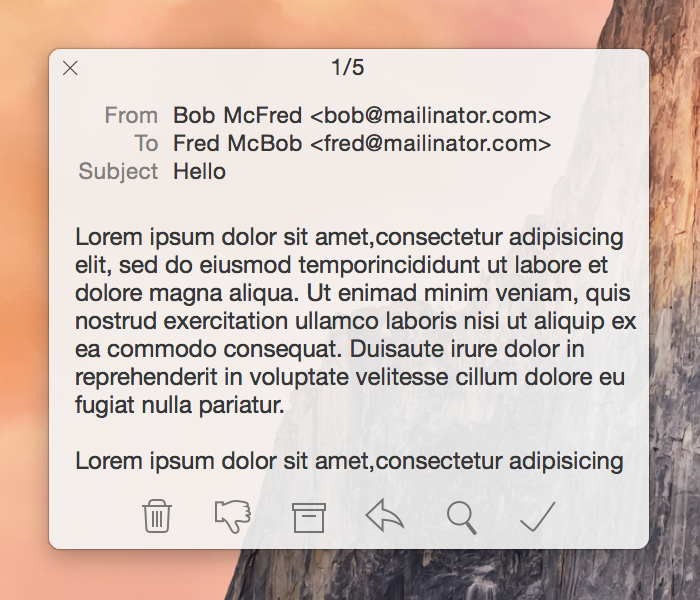
Task: Select recipient name Fred McBob
Action: tap(238, 143)
